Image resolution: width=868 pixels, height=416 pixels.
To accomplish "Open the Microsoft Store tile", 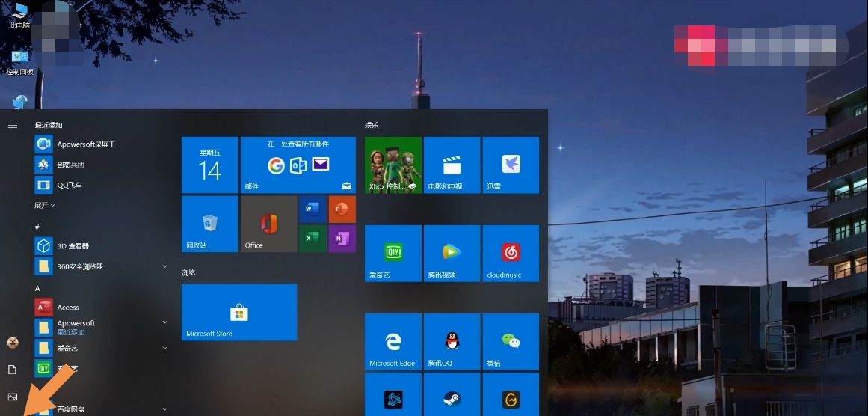I will [239, 313].
